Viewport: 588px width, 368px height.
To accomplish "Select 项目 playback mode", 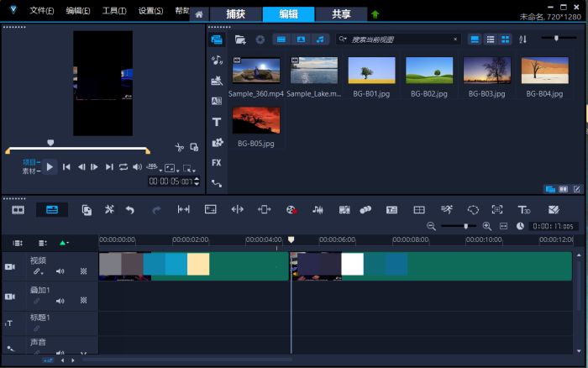I will coord(31,162).
